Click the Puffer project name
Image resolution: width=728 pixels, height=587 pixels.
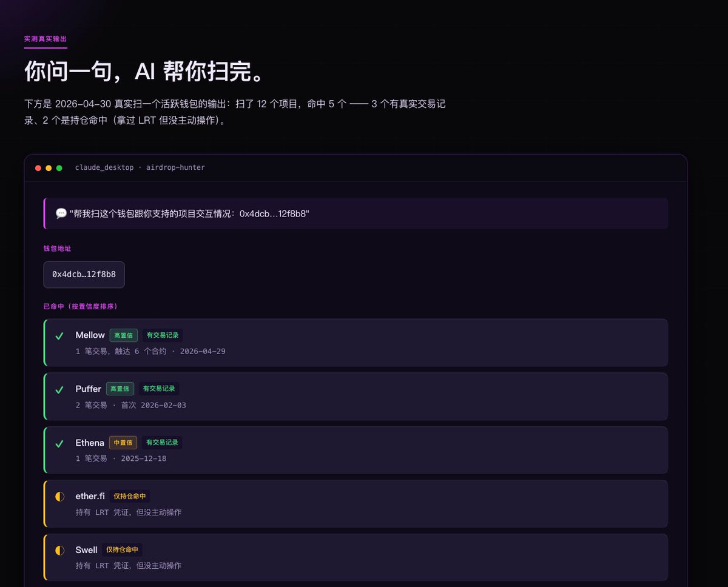click(x=89, y=389)
